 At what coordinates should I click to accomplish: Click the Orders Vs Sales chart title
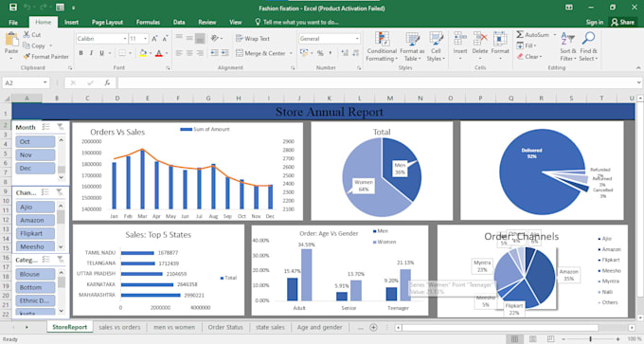click(117, 132)
